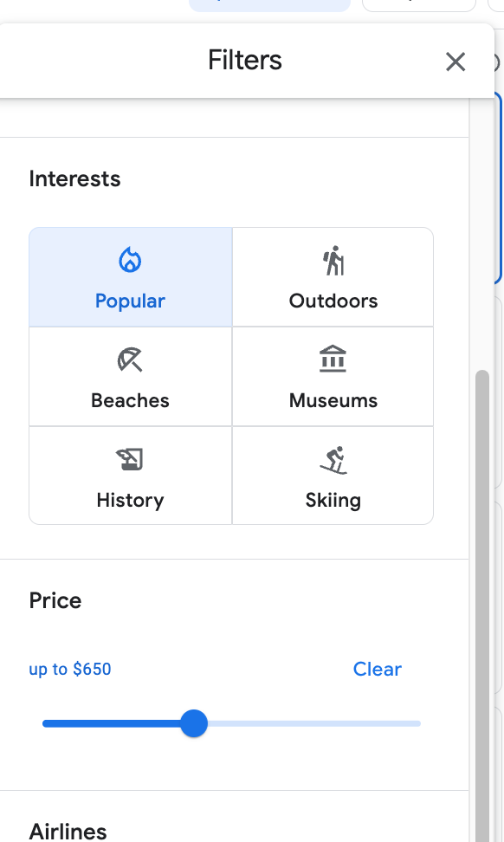Click the History ruins icon
The width and height of the screenshot is (504, 842).
coord(130,459)
